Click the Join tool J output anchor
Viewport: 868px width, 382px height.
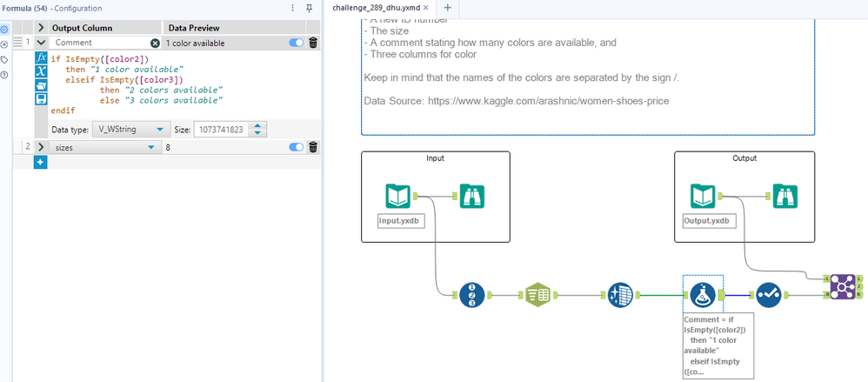coord(858,287)
